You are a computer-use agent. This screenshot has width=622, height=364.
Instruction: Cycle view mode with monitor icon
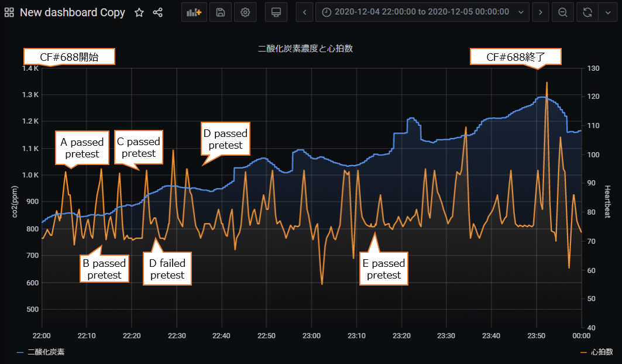pos(276,12)
